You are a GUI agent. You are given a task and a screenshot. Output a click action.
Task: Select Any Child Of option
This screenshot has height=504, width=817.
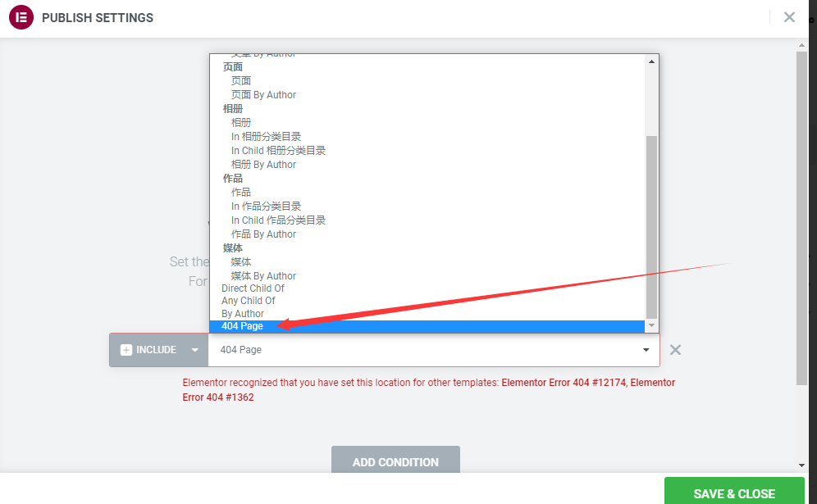point(248,301)
